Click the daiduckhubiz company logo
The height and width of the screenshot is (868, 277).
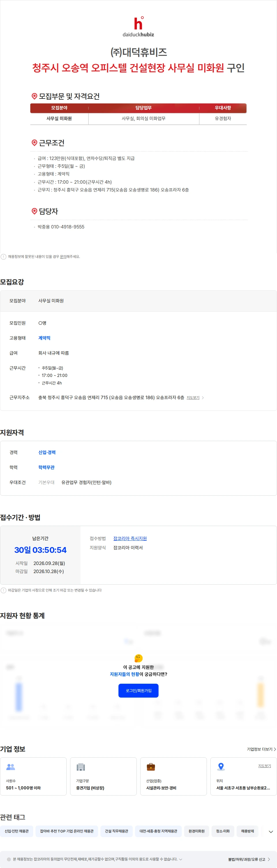(x=138, y=27)
